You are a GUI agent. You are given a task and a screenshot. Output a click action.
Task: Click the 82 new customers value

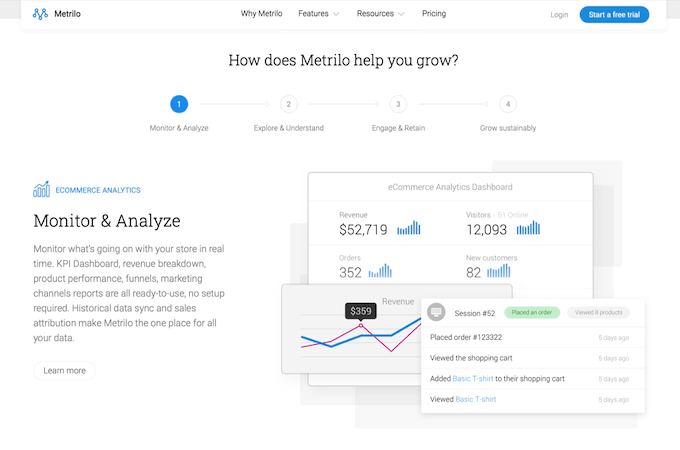coord(474,273)
